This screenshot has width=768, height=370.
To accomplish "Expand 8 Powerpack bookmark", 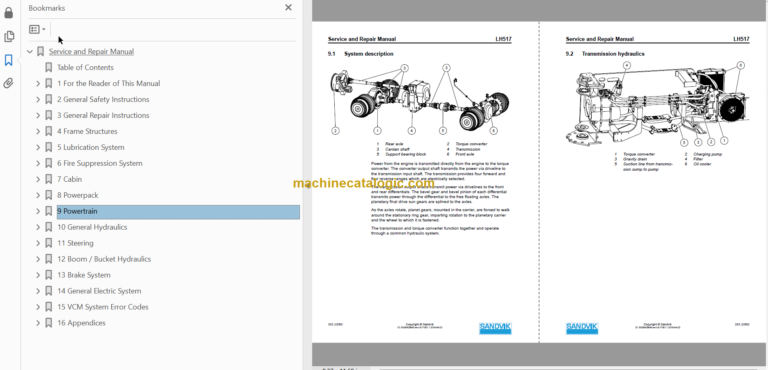I will pos(38,195).
